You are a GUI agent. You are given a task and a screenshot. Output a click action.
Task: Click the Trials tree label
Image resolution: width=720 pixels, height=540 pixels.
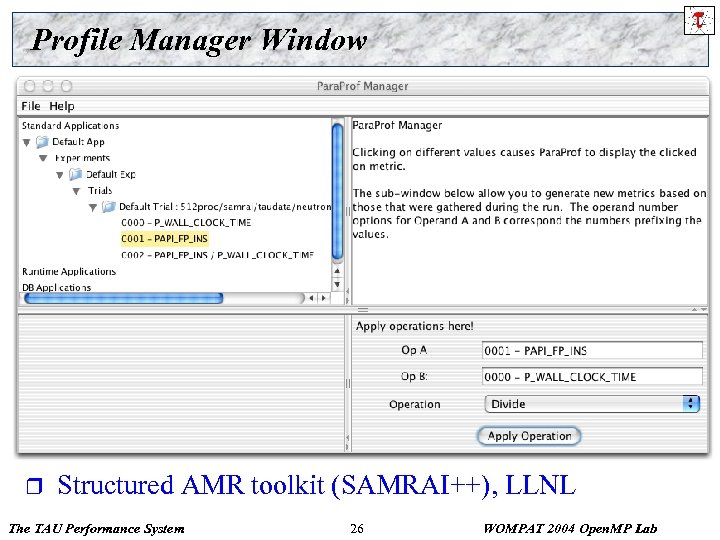click(100, 191)
